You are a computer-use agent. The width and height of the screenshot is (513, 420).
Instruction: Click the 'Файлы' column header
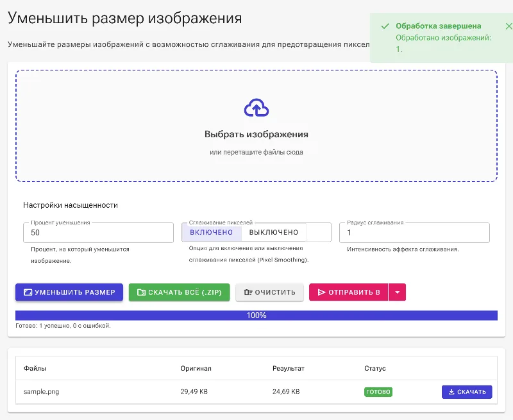click(x=35, y=368)
